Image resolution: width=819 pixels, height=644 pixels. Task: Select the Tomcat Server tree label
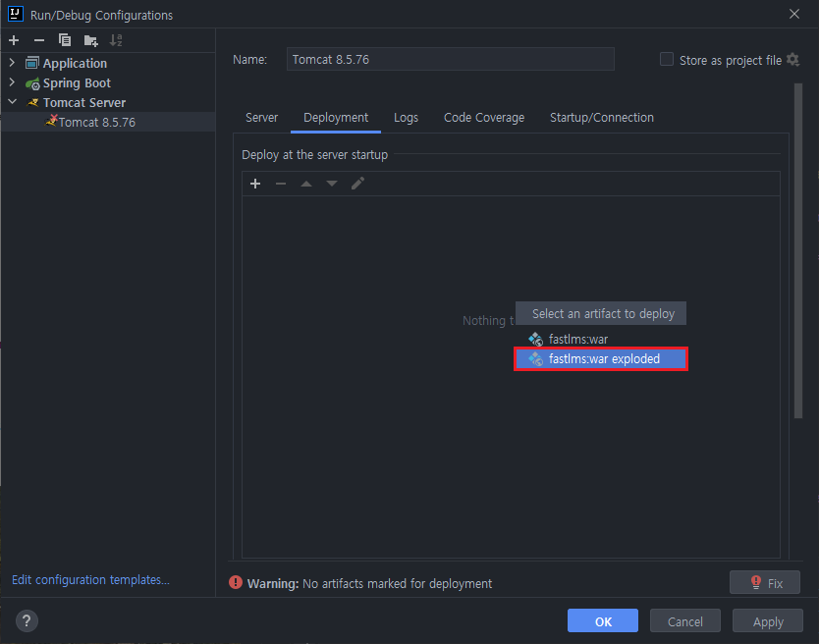click(84, 102)
